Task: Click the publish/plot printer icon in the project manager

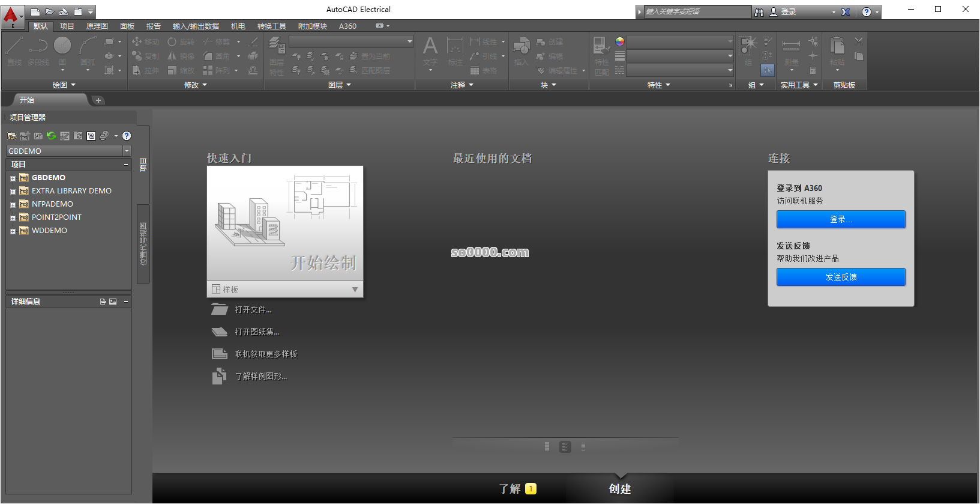Action: click(x=104, y=136)
